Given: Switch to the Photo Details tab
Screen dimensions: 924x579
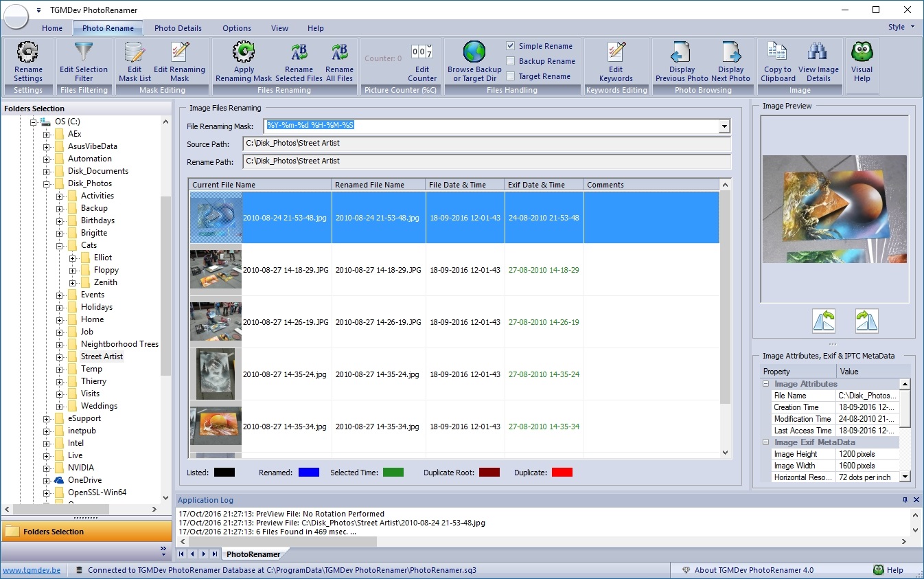Looking at the screenshot, I should 178,28.
